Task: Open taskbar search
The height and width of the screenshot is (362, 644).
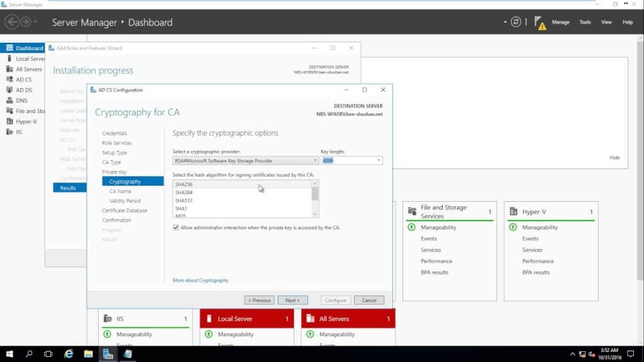Action: [x=29, y=354]
